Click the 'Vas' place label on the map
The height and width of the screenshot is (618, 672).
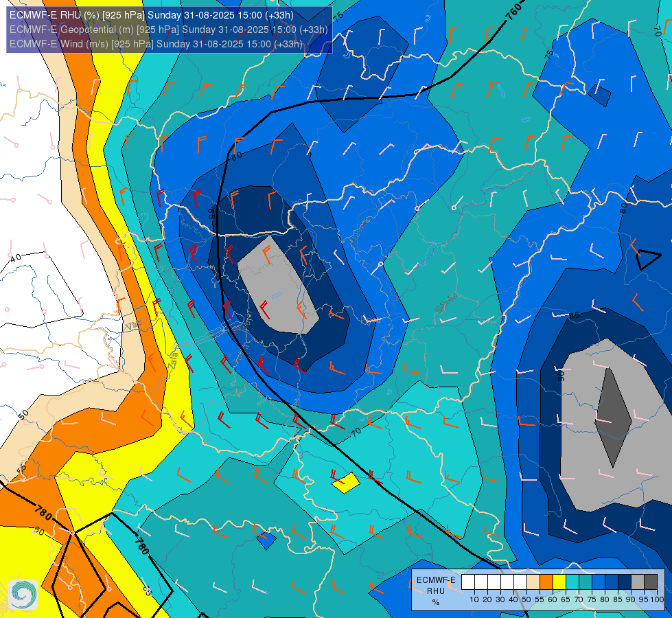pos(132,326)
